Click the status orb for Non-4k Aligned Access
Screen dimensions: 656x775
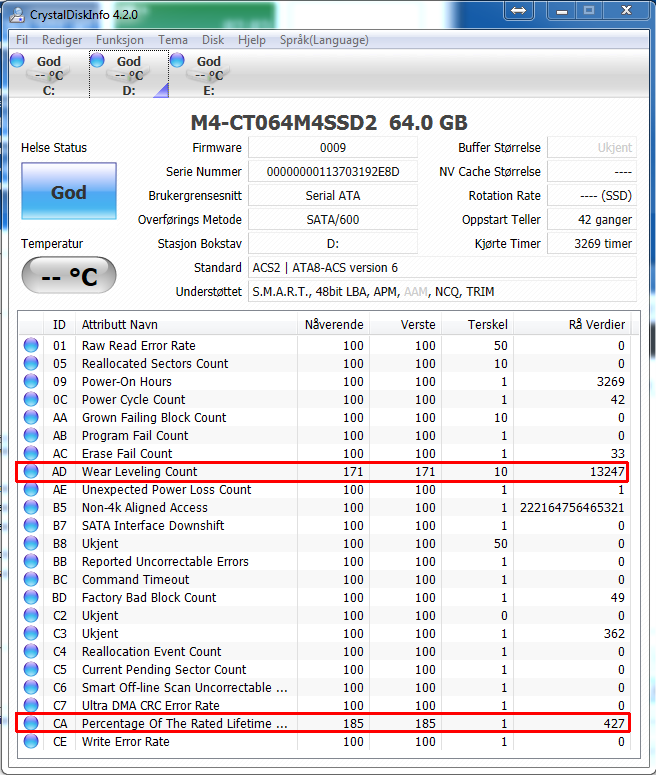coord(31,507)
